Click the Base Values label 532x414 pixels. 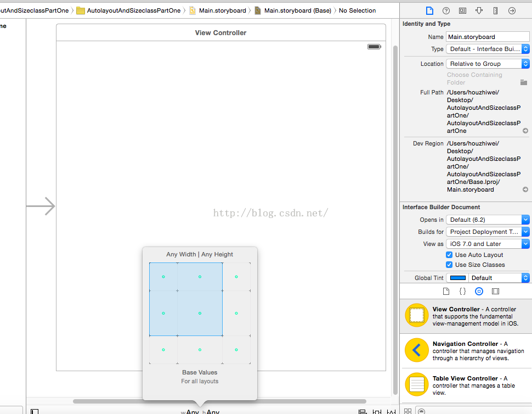(x=200, y=372)
